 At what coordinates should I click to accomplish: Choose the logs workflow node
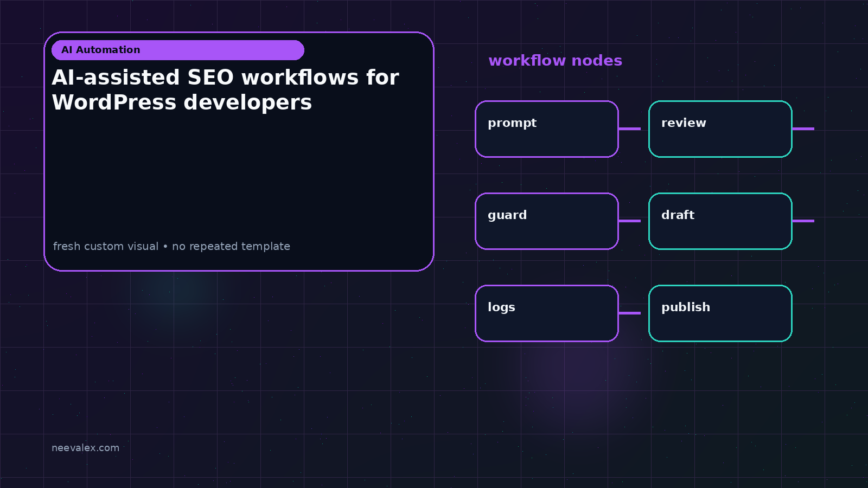pos(547,313)
